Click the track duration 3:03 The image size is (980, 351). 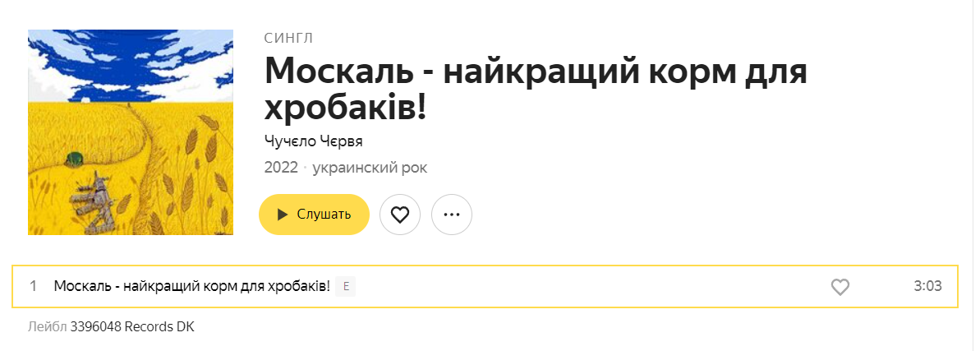click(x=927, y=287)
